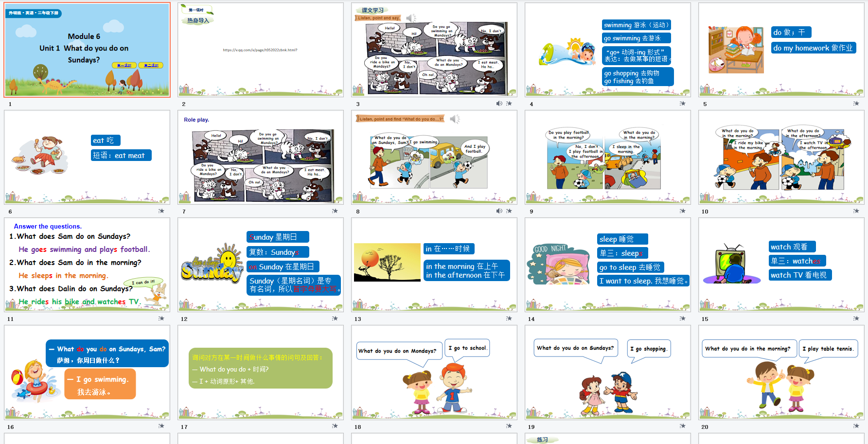Select slide 4 about swimming vocabulary

608,50
